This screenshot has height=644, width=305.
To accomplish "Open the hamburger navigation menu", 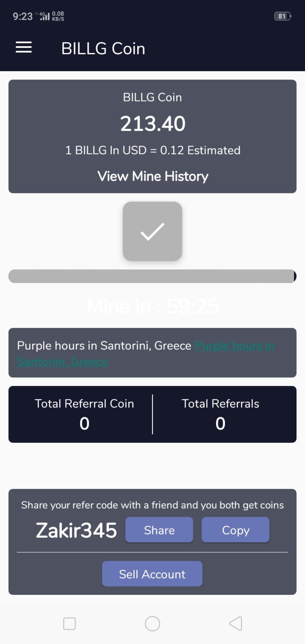I will coord(24,47).
